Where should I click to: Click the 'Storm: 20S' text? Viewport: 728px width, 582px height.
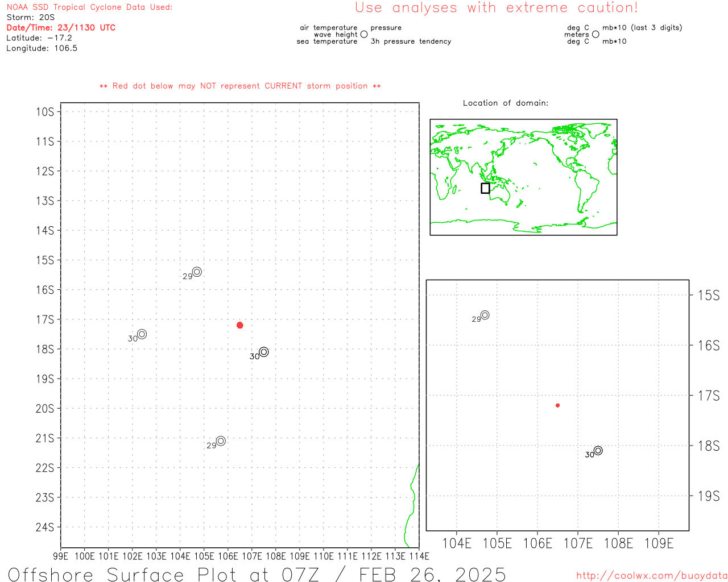(31, 18)
